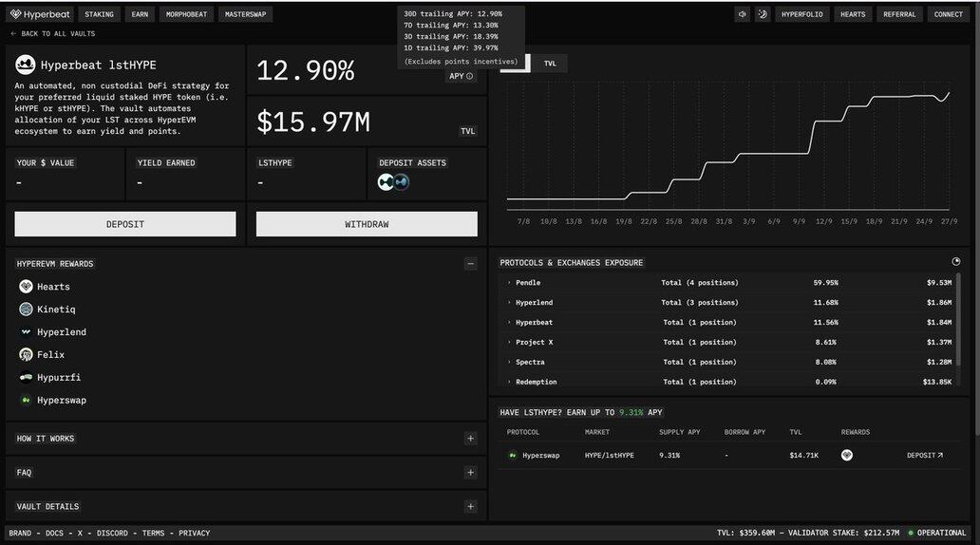Viewport: 980px width, 545px height.
Task: Open the Docs footer link
Action: (x=54, y=533)
